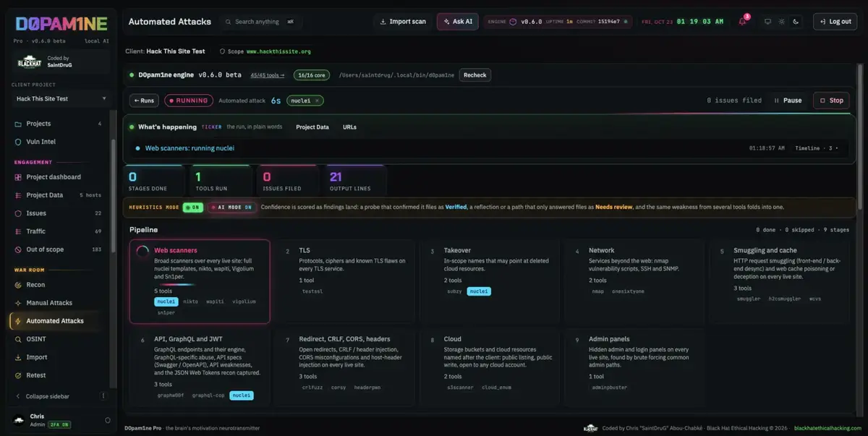868x436 pixels.
Task: Click the Out of scope icon
Action: pyautogui.click(x=19, y=249)
